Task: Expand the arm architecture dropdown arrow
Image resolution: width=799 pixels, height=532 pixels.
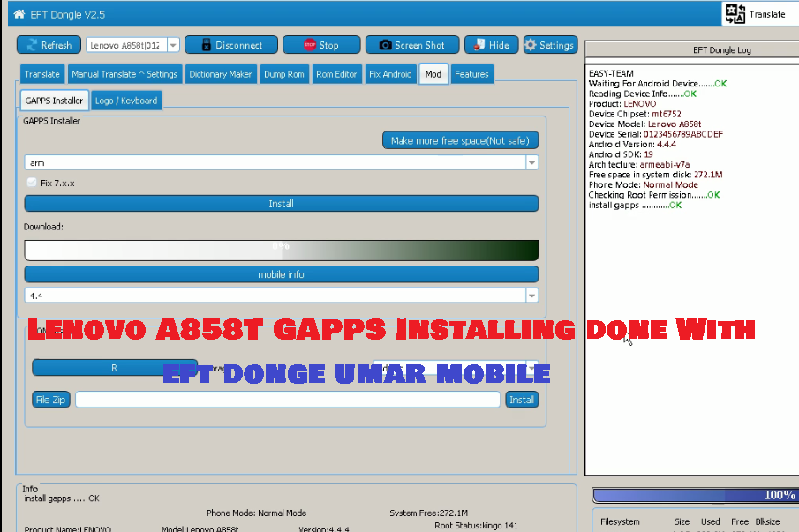Action: tap(531, 163)
